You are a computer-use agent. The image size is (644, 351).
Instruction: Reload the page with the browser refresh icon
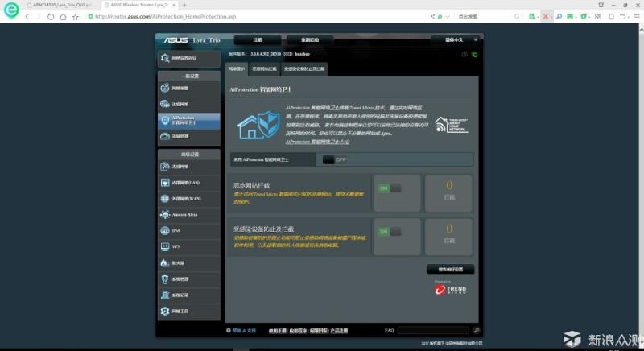[x=51, y=16]
